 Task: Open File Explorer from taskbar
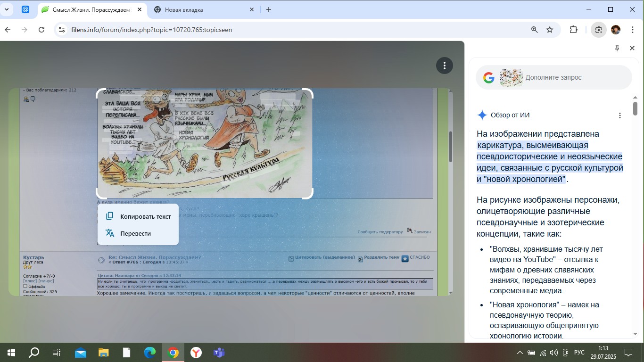pos(103,353)
